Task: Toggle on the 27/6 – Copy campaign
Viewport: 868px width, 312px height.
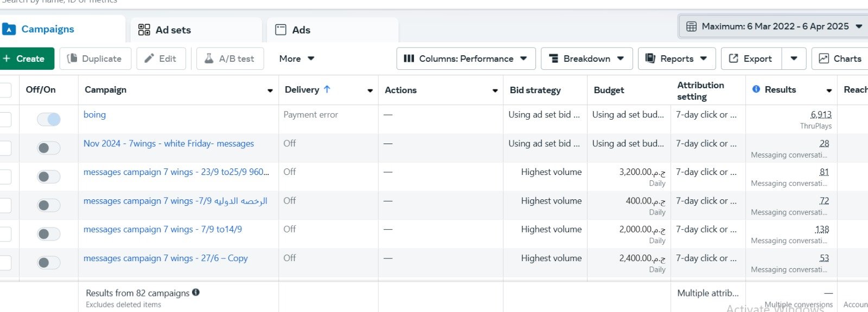Action: pyautogui.click(x=49, y=263)
